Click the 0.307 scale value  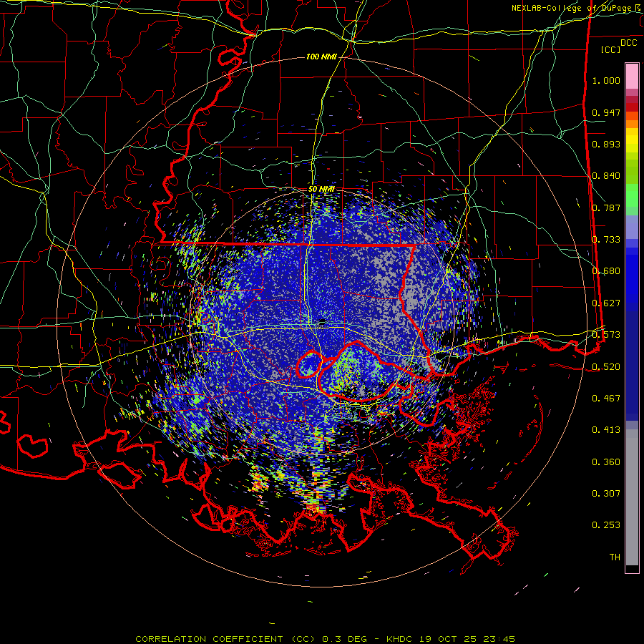coord(606,494)
